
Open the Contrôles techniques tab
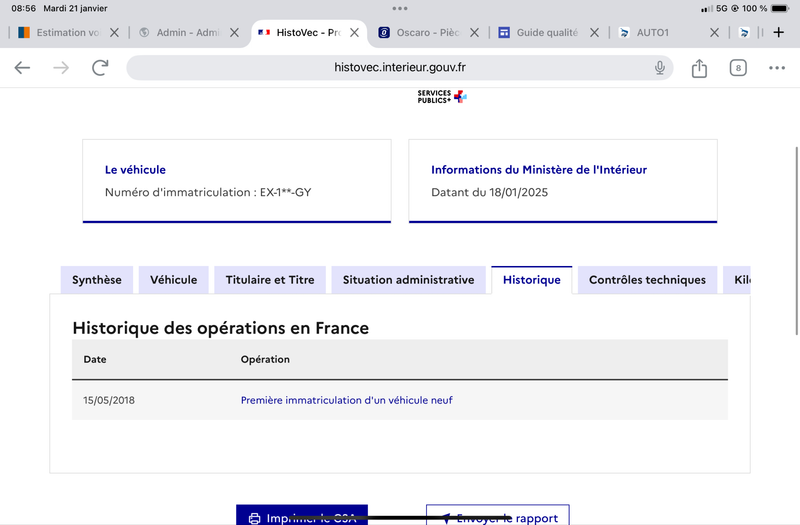[647, 280]
